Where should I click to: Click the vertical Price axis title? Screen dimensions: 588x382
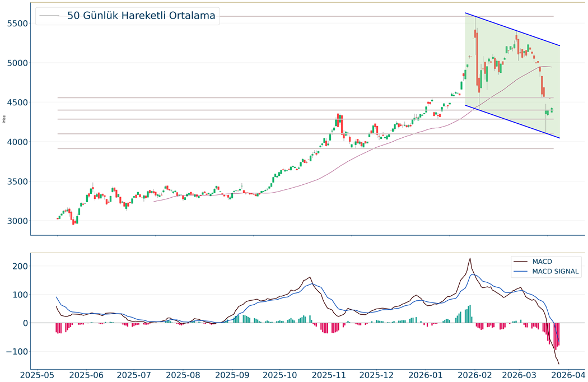[4, 119]
